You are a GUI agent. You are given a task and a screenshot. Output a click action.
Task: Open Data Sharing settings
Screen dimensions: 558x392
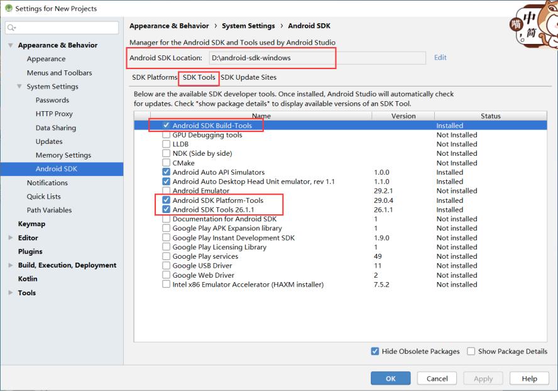[55, 128]
